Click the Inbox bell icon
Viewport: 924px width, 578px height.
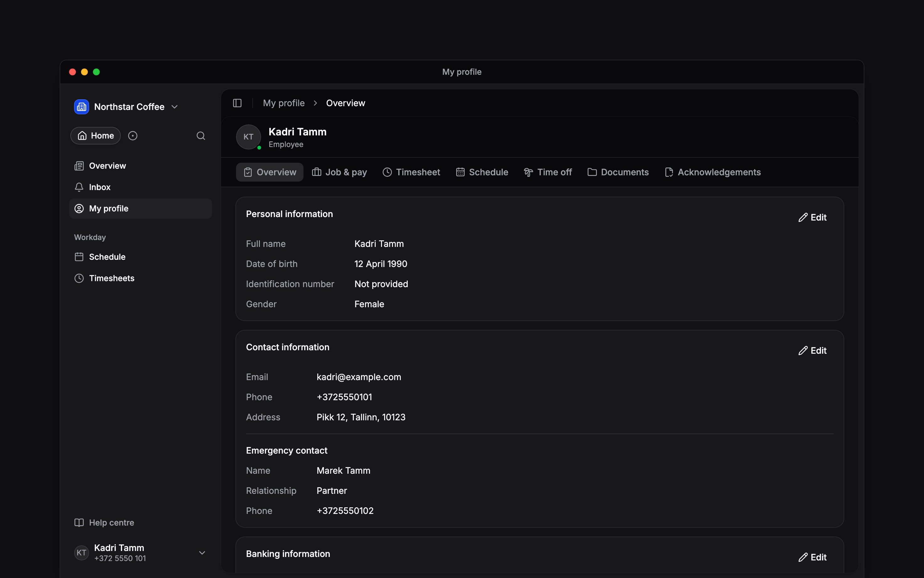coord(79,187)
